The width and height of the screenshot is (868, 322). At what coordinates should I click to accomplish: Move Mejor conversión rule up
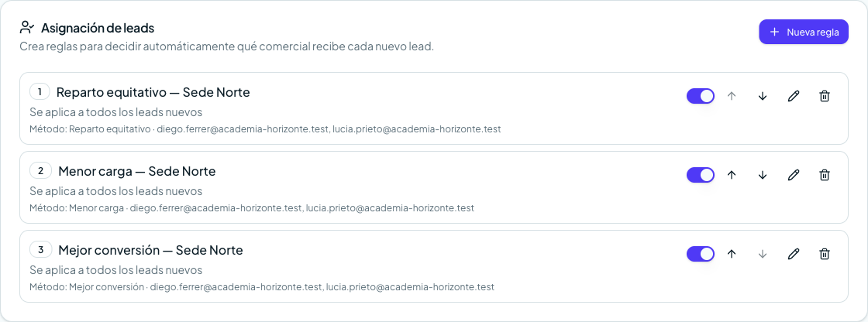(732, 254)
